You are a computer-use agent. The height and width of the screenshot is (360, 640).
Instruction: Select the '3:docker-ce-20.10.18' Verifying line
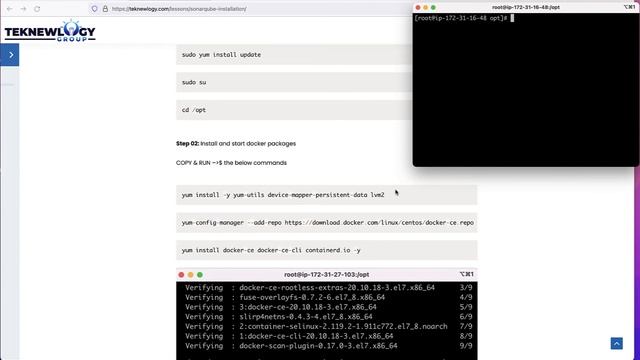[x=329, y=307]
